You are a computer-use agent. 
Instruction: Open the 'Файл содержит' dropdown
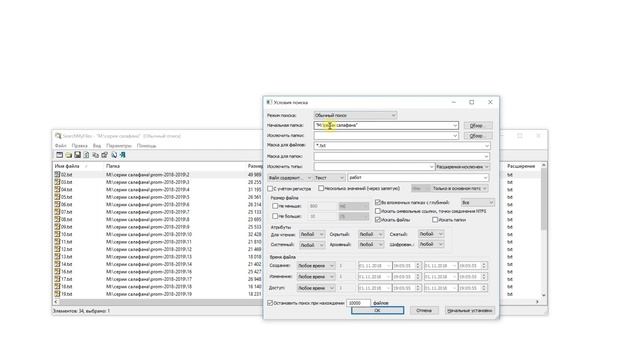click(290, 178)
